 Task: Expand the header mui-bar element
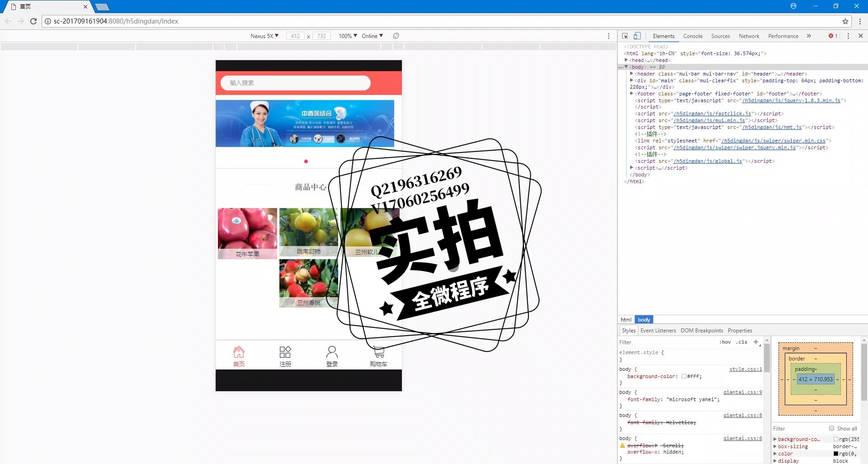click(x=632, y=73)
